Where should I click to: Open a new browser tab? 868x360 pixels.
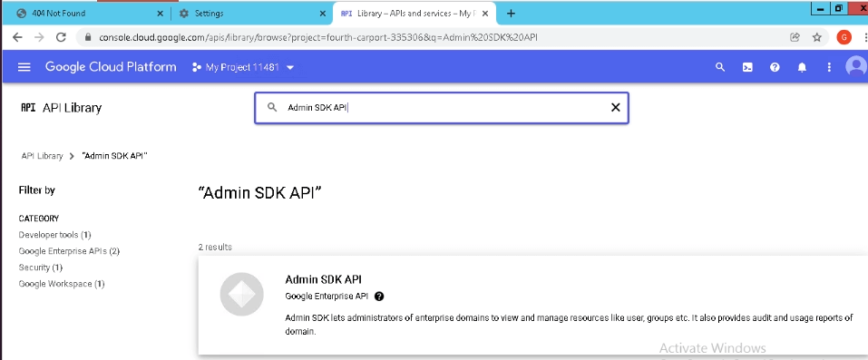pyautogui.click(x=511, y=14)
